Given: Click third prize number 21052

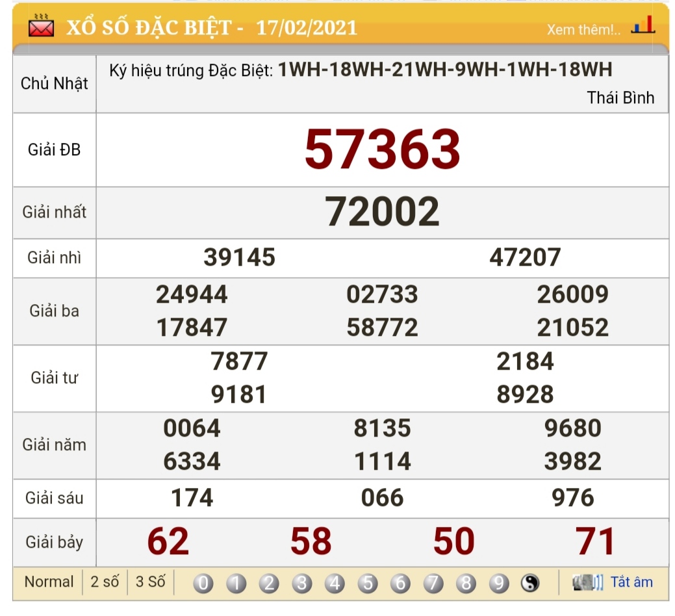Looking at the screenshot, I should point(572,327).
